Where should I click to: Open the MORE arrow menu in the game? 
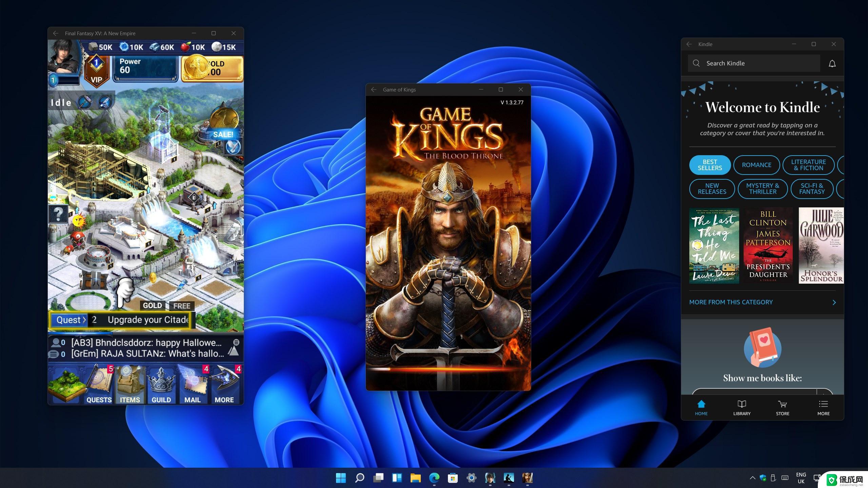pyautogui.click(x=224, y=385)
